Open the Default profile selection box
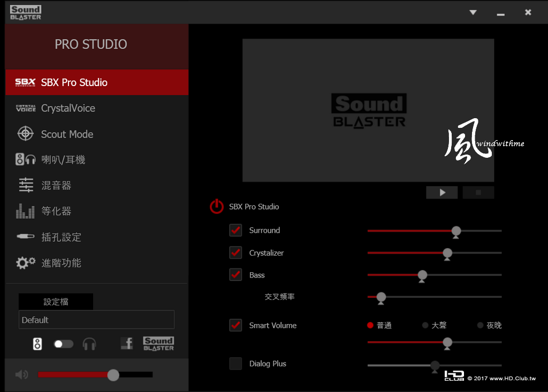Image resolution: width=548 pixels, height=392 pixels. click(96, 320)
